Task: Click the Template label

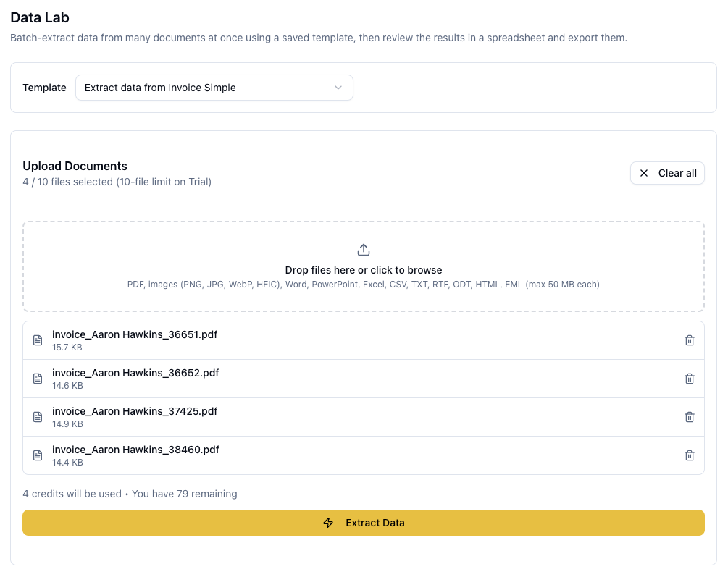Action: coord(45,88)
